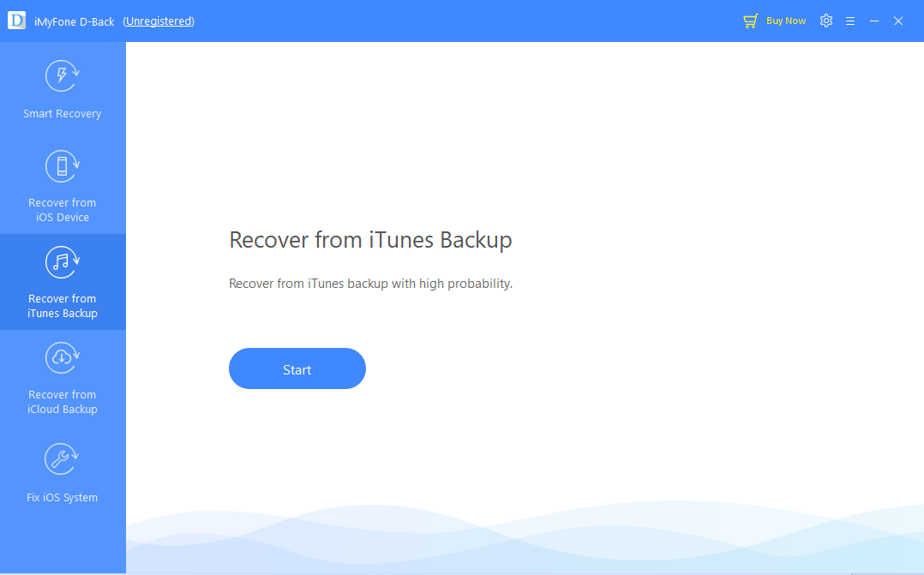924x575 pixels.
Task: Click the Fix iOS System wrench icon
Action: point(62,459)
